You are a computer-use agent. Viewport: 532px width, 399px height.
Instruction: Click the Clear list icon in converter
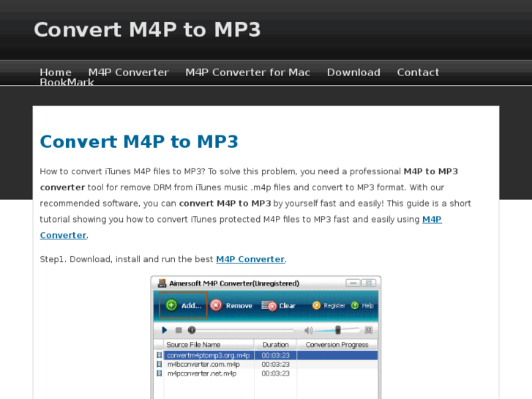click(269, 305)
